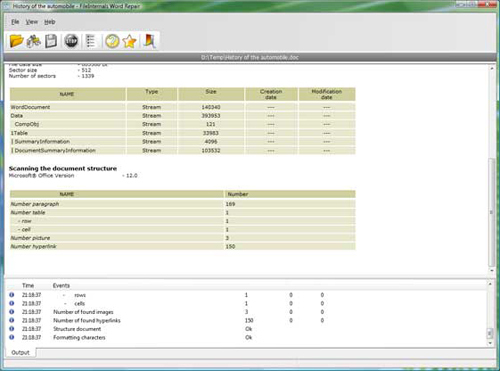
Task: Click the Events column header in log
Action: 61,285
